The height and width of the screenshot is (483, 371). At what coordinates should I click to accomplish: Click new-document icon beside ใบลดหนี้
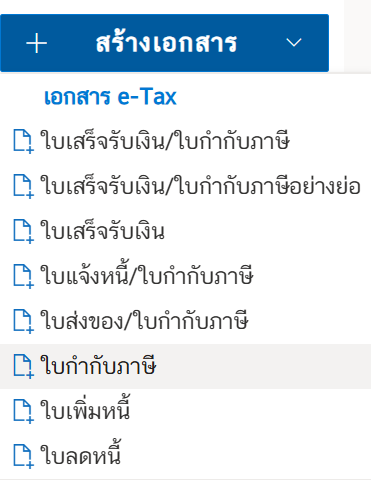coord(23,456)
